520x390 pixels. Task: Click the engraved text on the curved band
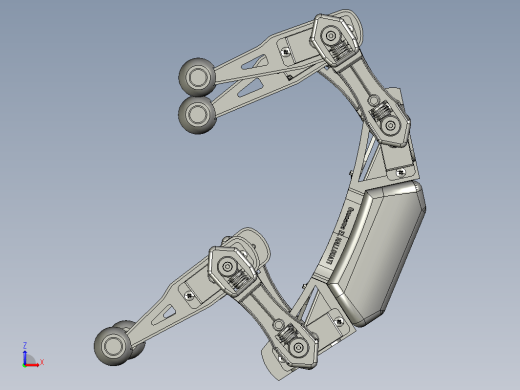339,236
